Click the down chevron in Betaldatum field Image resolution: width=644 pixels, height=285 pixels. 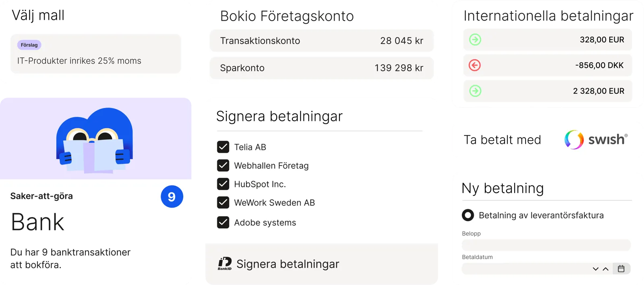point(596,269)
